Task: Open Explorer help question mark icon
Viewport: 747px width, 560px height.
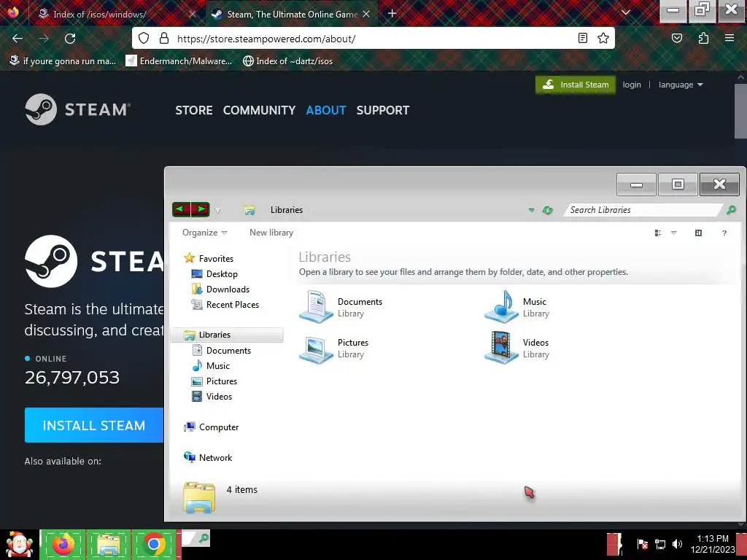Action: point(724,233)
